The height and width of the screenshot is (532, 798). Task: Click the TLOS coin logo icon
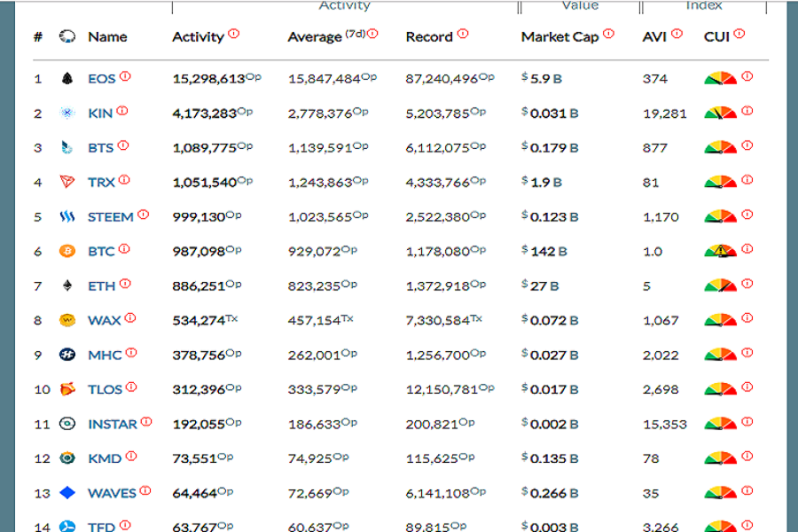tap(66, 389)
